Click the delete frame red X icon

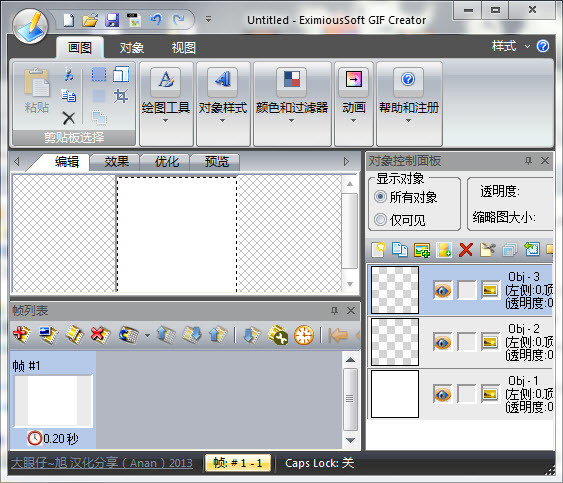[x=100, y=335]
